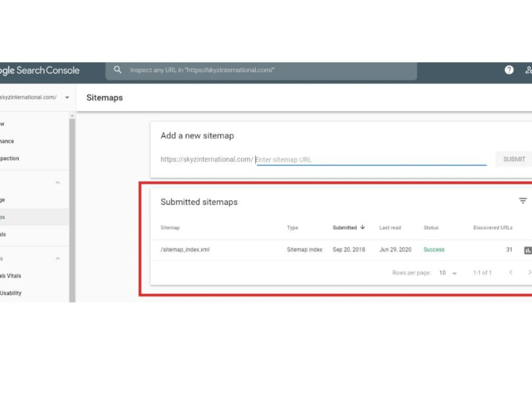This screenshot has height=399, width=532.
Task: Open the filter icon in Submitted sitemaps
Action: pos(523,201)
